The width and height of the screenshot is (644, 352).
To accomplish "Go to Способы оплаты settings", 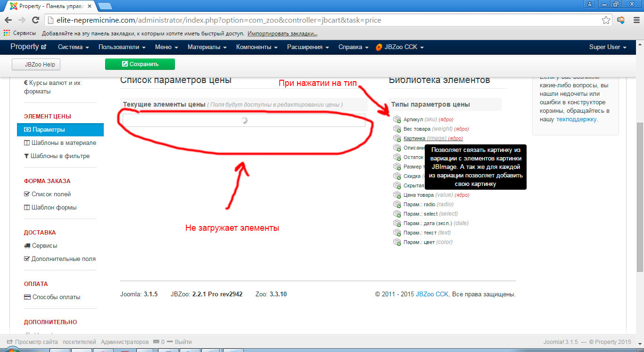I will tap(56, 297).
